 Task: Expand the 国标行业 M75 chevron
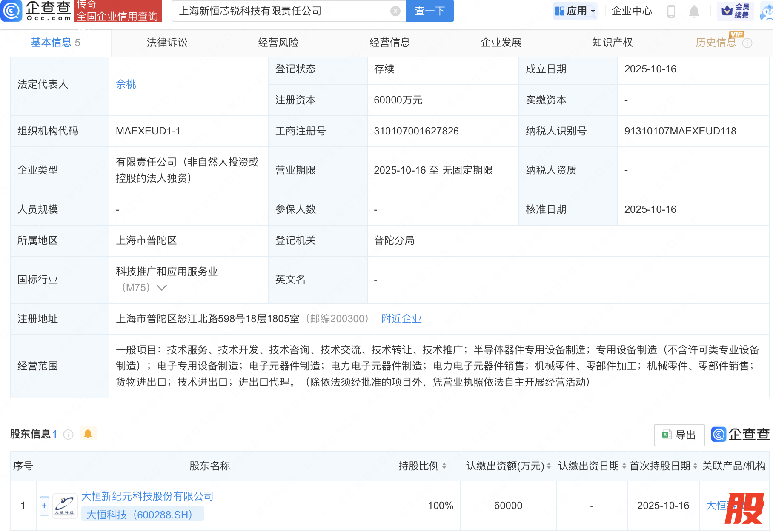pyautogui.click(x=162, y=288)
